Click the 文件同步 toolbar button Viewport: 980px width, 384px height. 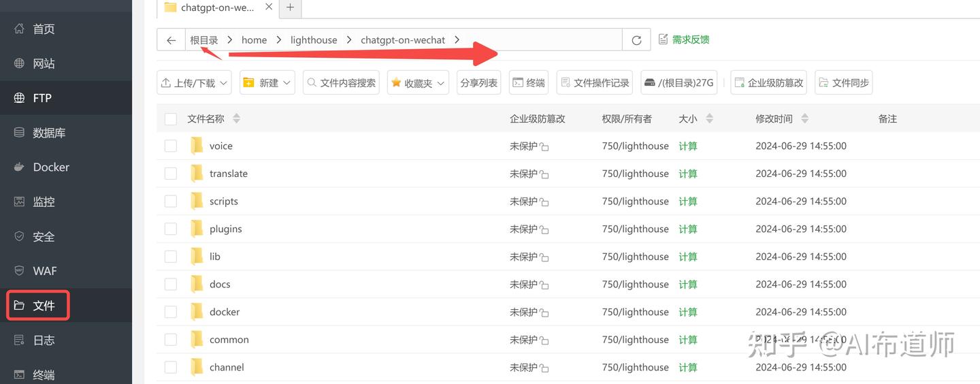843,82
